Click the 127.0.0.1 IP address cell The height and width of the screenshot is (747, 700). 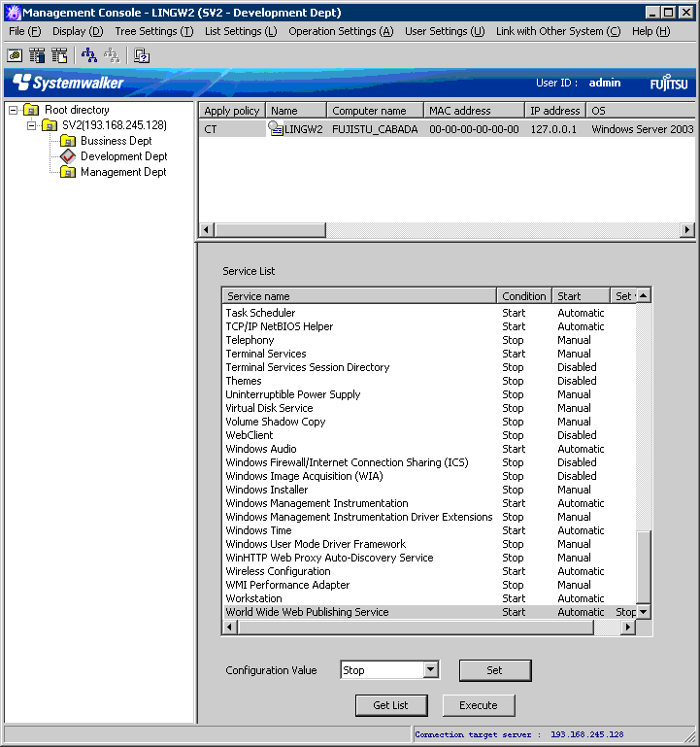click(553, 129)
